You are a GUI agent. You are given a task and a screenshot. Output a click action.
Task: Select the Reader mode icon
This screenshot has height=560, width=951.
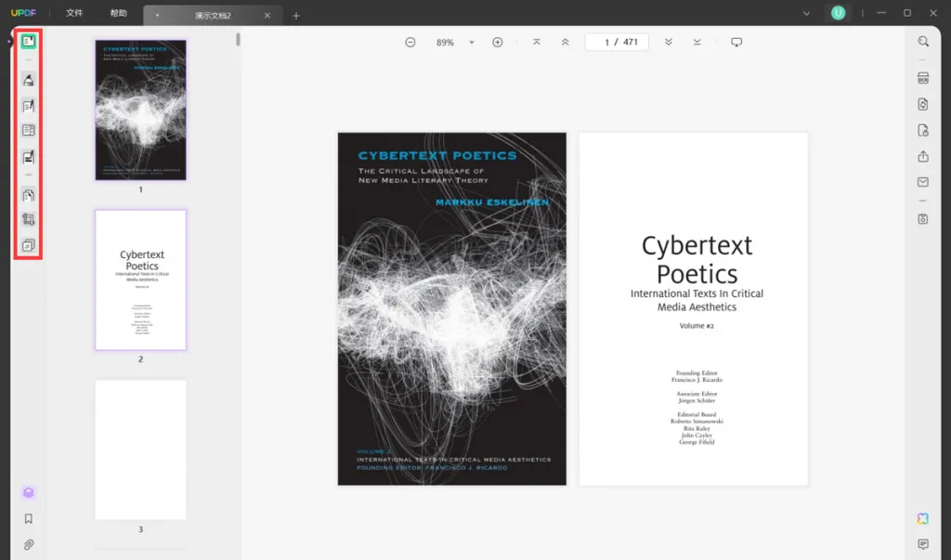point(28,41)
